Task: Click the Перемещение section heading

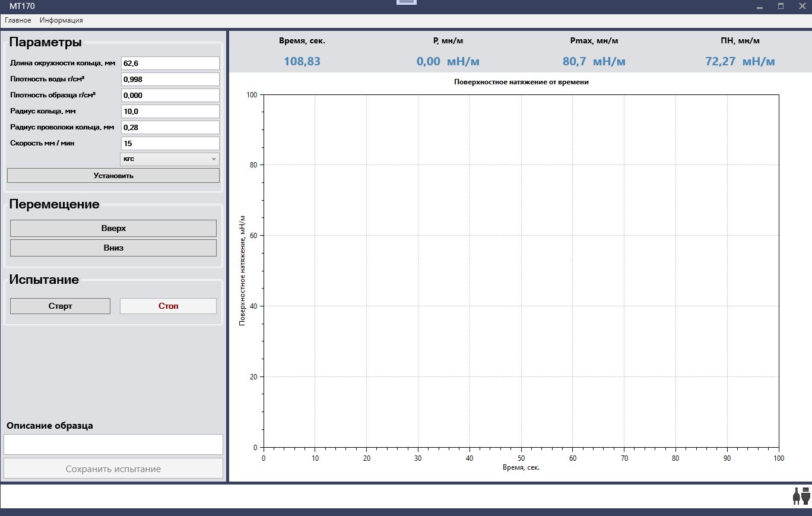Action: point(55,204)
